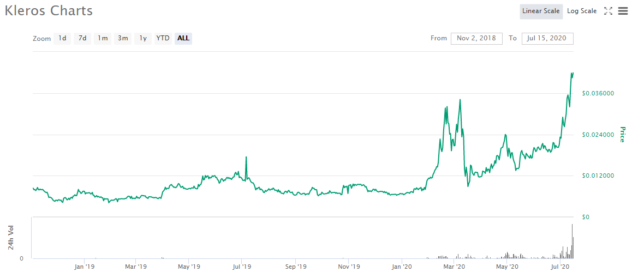
Task: Set zoom to 1y
Action: click(x=143, y=39)
